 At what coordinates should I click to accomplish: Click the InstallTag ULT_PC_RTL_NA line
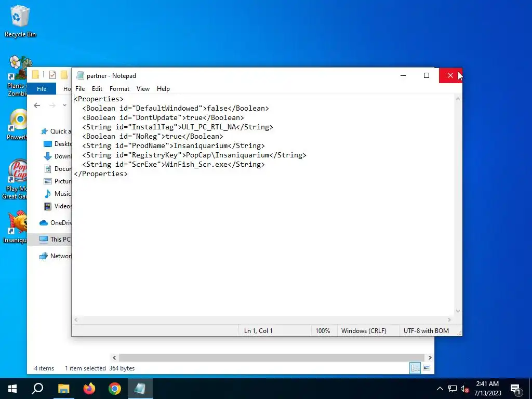pyautogui.click(x=178, y=127)
